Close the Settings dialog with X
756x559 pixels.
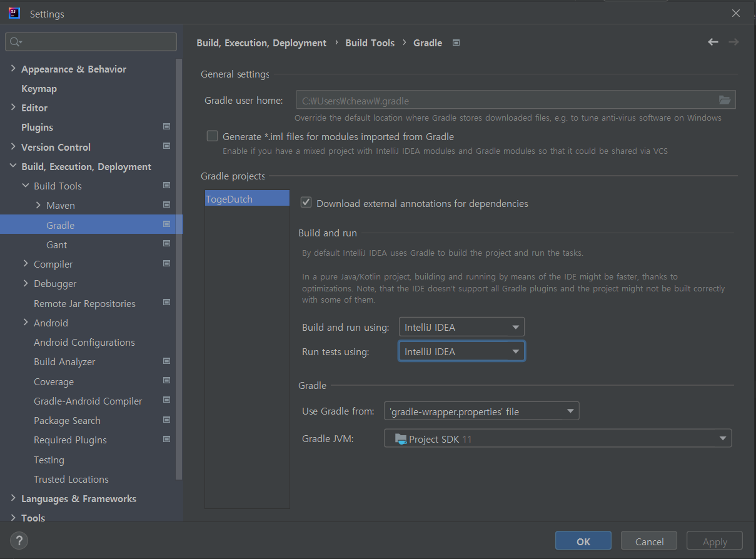736,13
